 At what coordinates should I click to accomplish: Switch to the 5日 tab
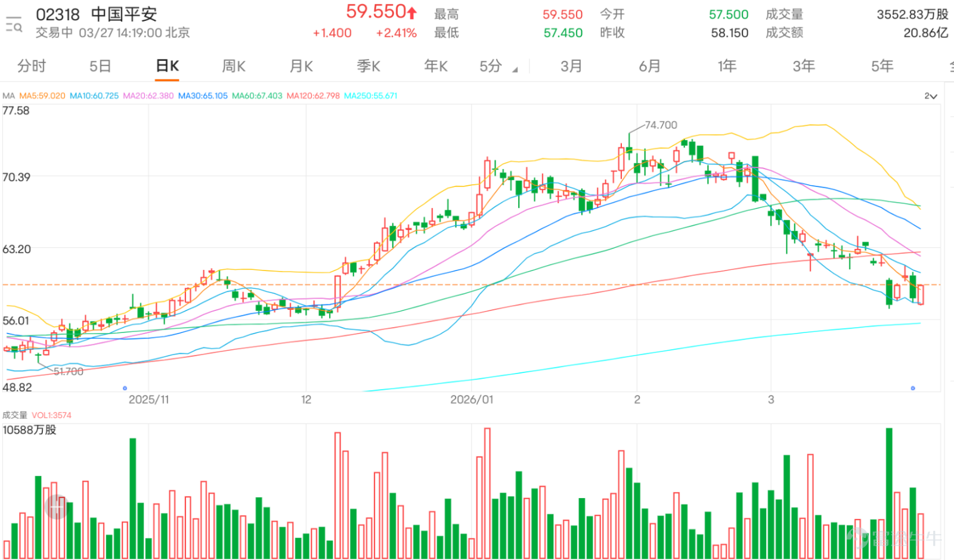click(x=100, y=66)
